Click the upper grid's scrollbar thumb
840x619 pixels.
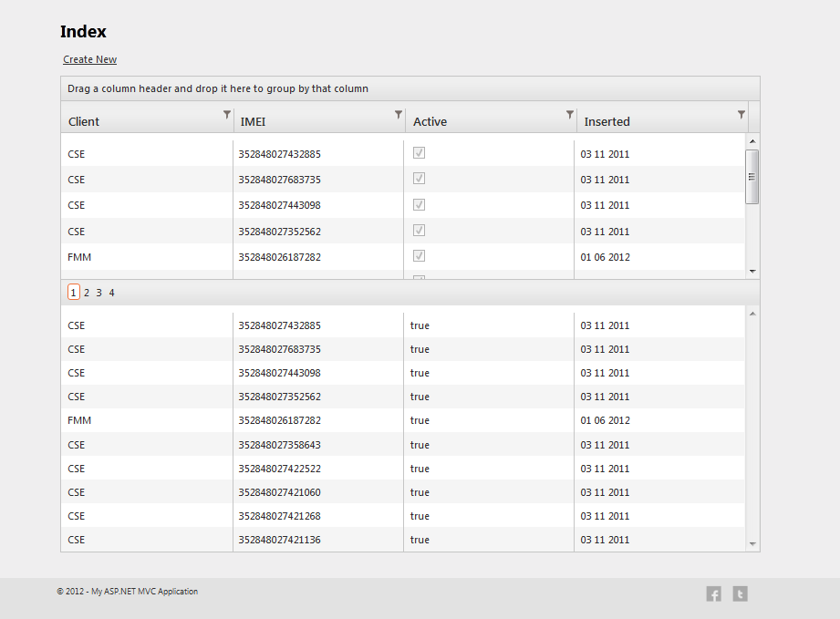(x=752, y=176)
